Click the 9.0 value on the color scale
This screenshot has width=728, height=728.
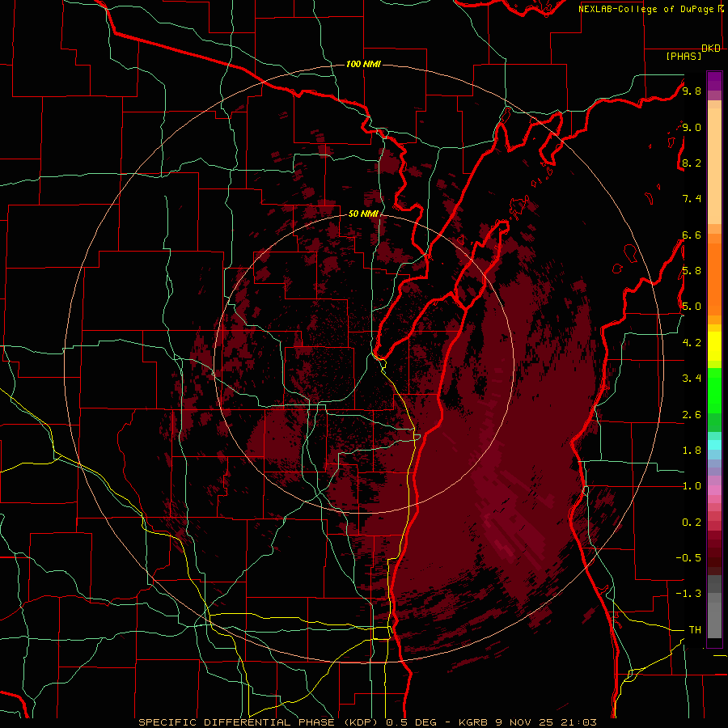click(692, 127)
